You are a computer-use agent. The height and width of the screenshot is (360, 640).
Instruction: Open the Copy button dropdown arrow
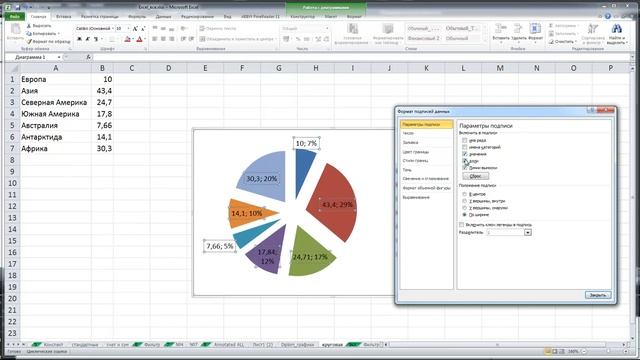click(x=58, y=33)
